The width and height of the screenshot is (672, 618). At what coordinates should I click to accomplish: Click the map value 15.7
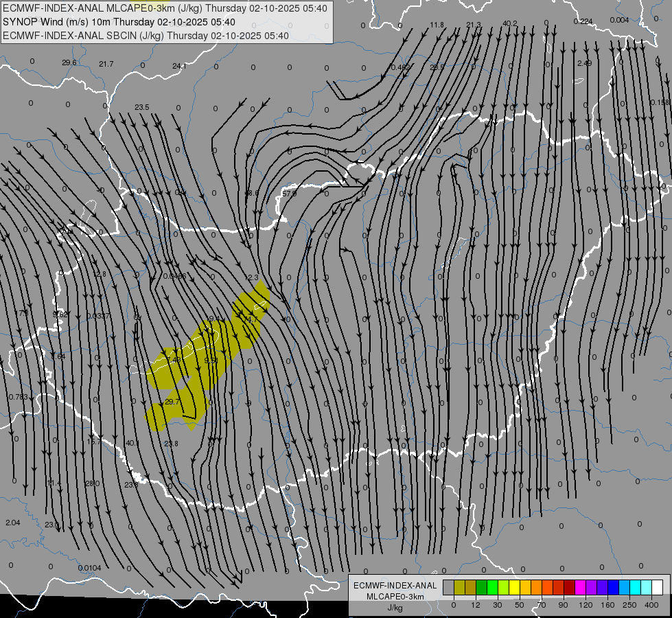[x=93, y=442]
